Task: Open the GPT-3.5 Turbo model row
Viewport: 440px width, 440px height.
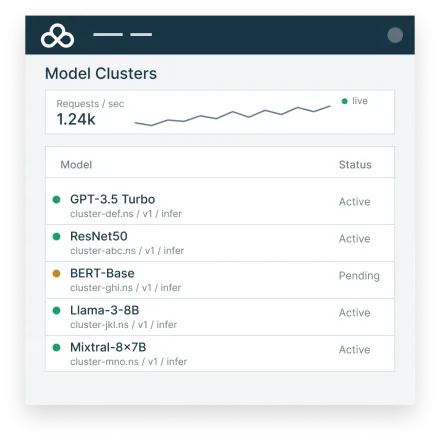Action: (x=220, y=201)
